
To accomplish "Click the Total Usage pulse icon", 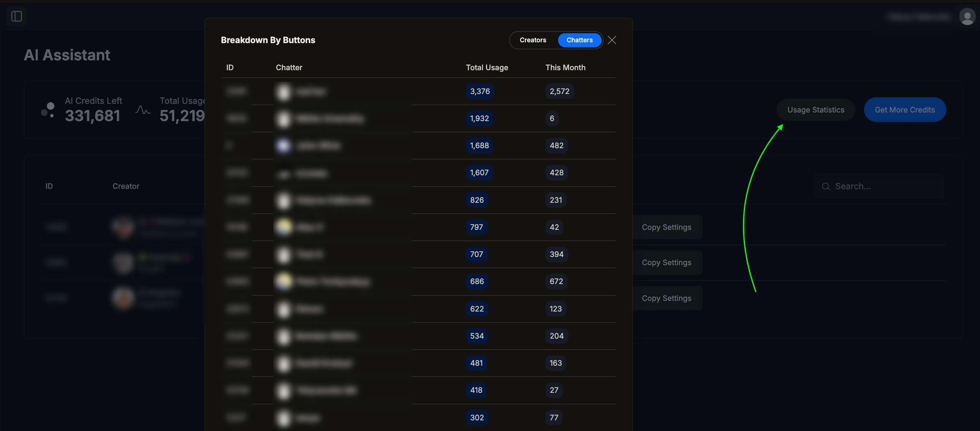I will click(x=143, y=110).
